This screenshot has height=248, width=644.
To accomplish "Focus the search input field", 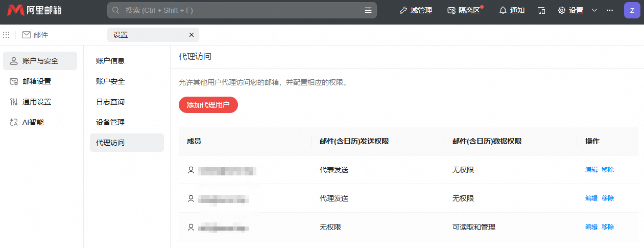I will [242, 10].
